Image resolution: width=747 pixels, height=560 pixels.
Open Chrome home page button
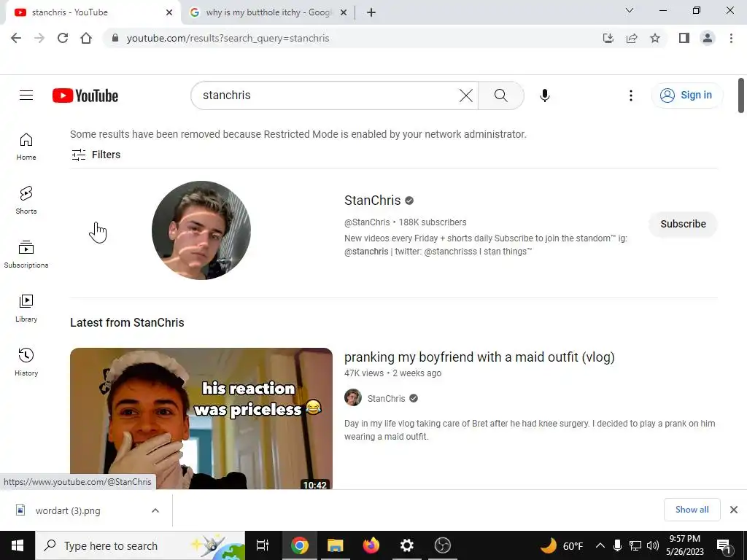[x=86, y=38]
